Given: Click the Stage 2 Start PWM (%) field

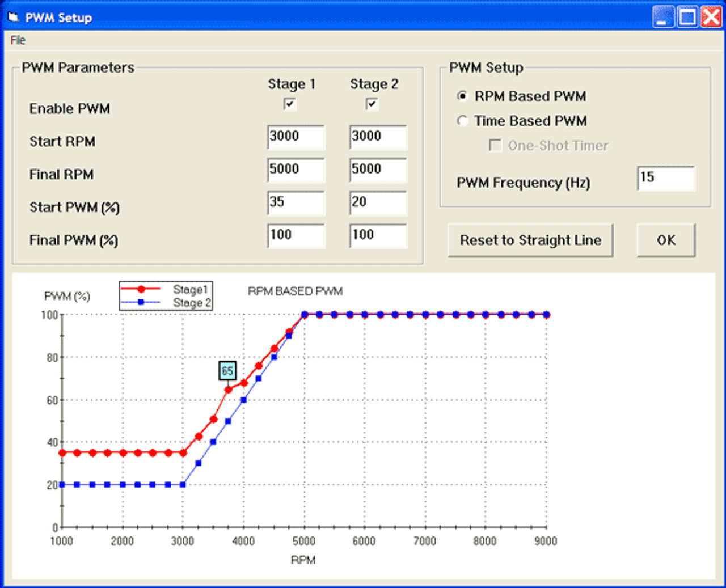Looking at the screenshot, I should point(378,203).
